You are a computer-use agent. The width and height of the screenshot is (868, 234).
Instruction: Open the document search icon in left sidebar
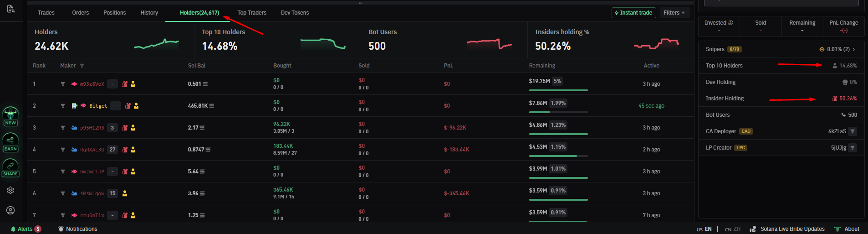[11, 9]
